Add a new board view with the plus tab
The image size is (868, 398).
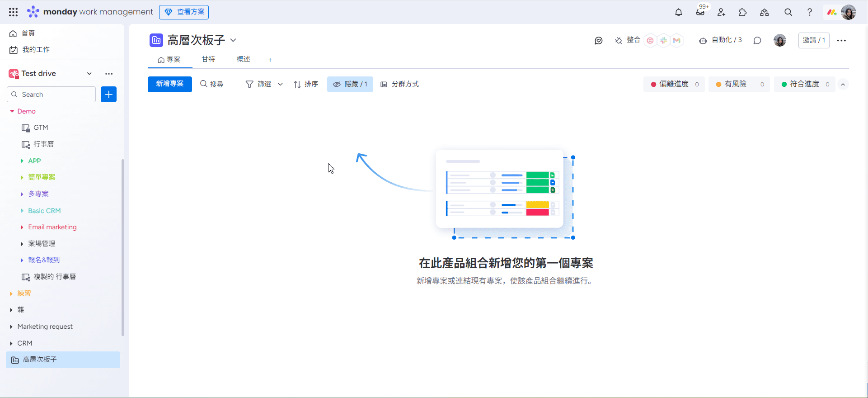click(270, 60)
